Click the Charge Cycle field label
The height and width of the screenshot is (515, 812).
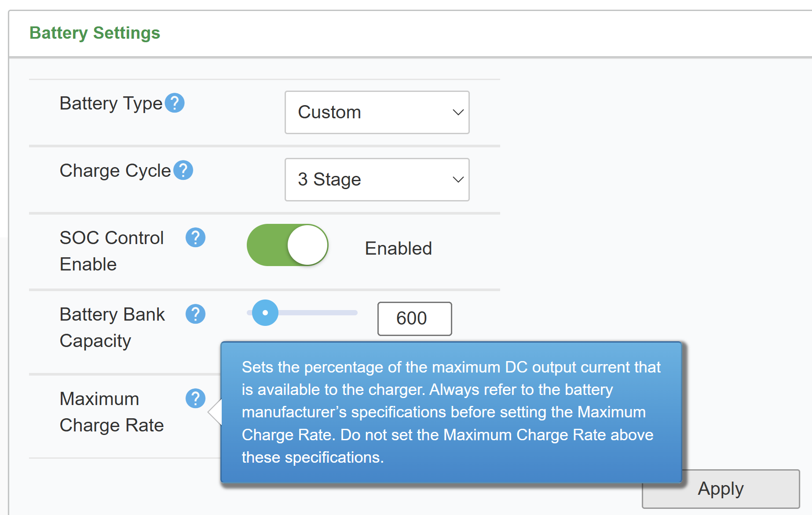coord(115,171)
